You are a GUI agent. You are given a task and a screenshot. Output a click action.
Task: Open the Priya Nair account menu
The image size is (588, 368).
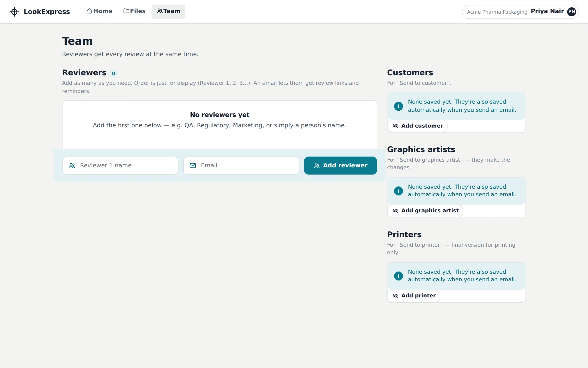pos(520,11)
